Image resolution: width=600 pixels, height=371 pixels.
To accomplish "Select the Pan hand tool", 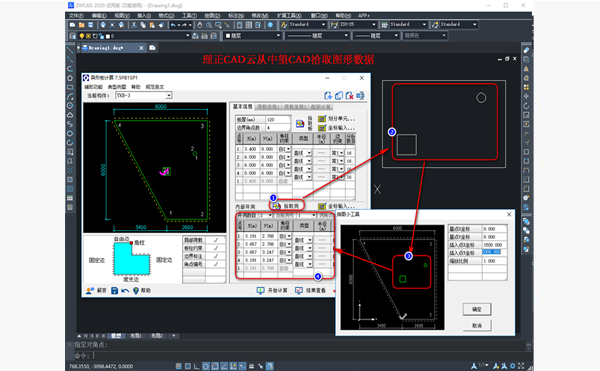I will click(x=200, y=25).
